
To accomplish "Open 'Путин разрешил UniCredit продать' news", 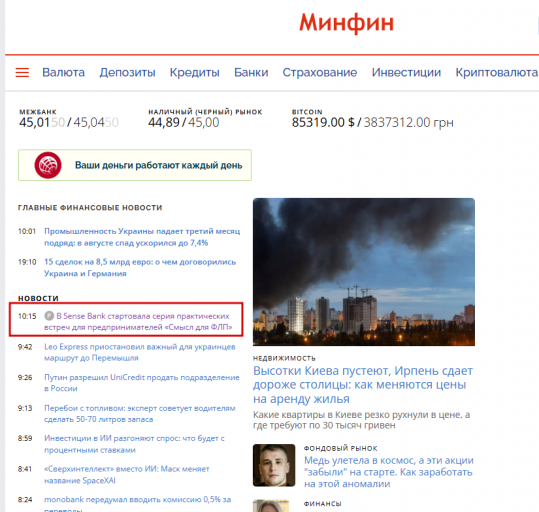I will (142, 383).
